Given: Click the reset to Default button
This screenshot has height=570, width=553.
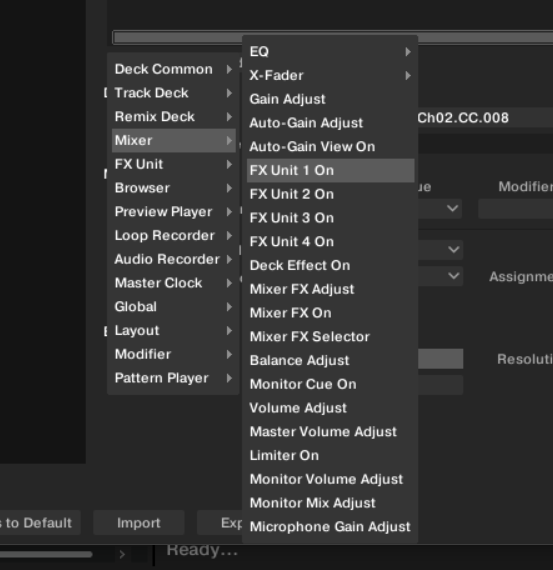Looking at the screenshot, I should 40,523.
